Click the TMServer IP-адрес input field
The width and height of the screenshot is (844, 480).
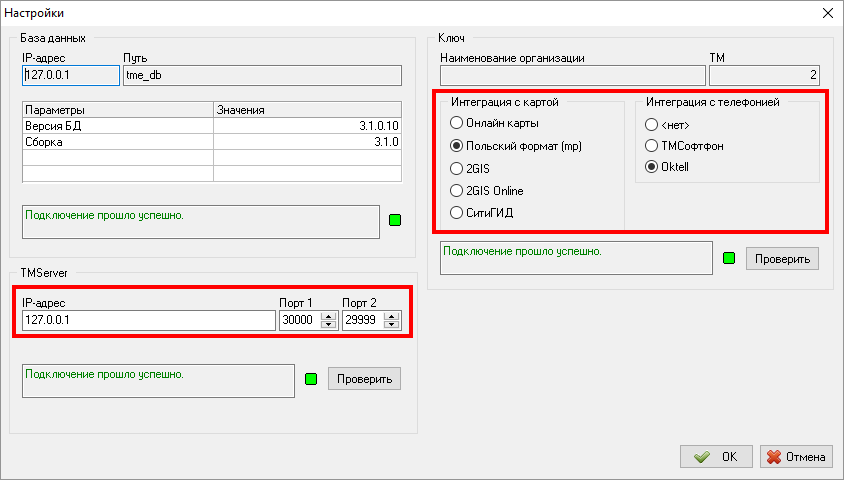click(147, 321)
